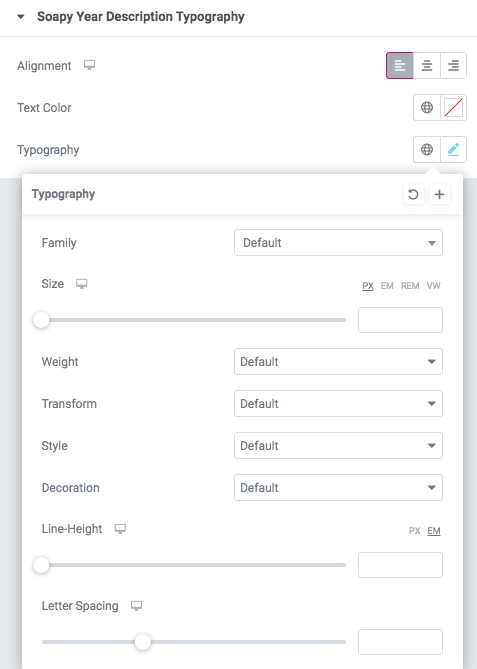Click the Letter Spacing slider handle
The height and width of the screenshot is (669, 477).
[x=143, y=642]
